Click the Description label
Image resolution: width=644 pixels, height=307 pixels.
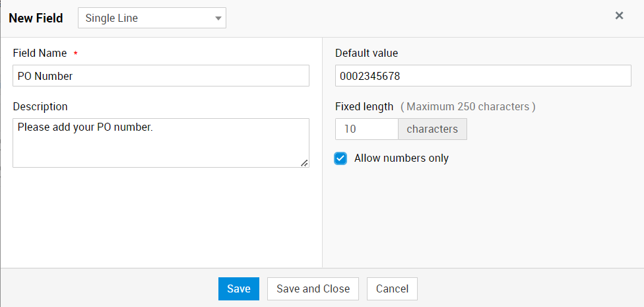point(40,106)
